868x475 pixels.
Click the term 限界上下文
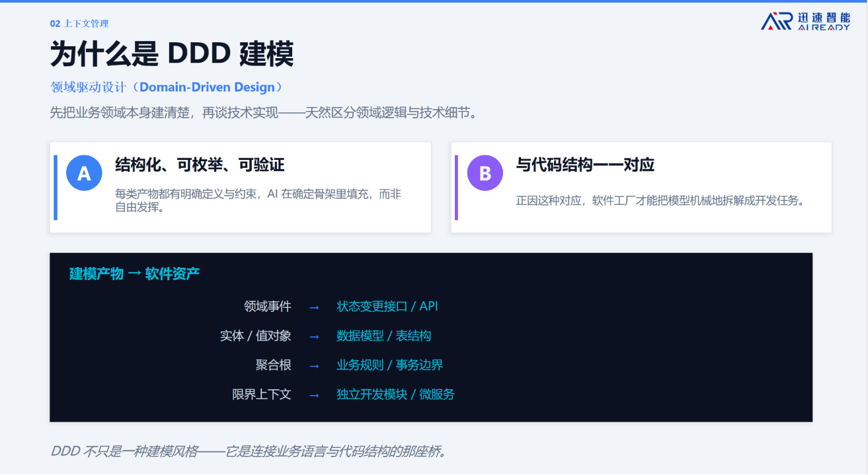pyautogui.click(x=262, y=394)
